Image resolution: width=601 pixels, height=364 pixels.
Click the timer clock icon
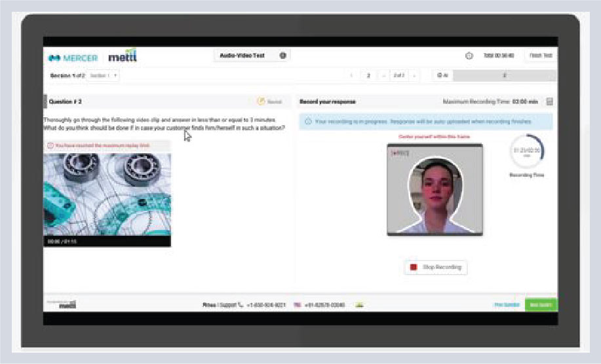click(469, 56)
